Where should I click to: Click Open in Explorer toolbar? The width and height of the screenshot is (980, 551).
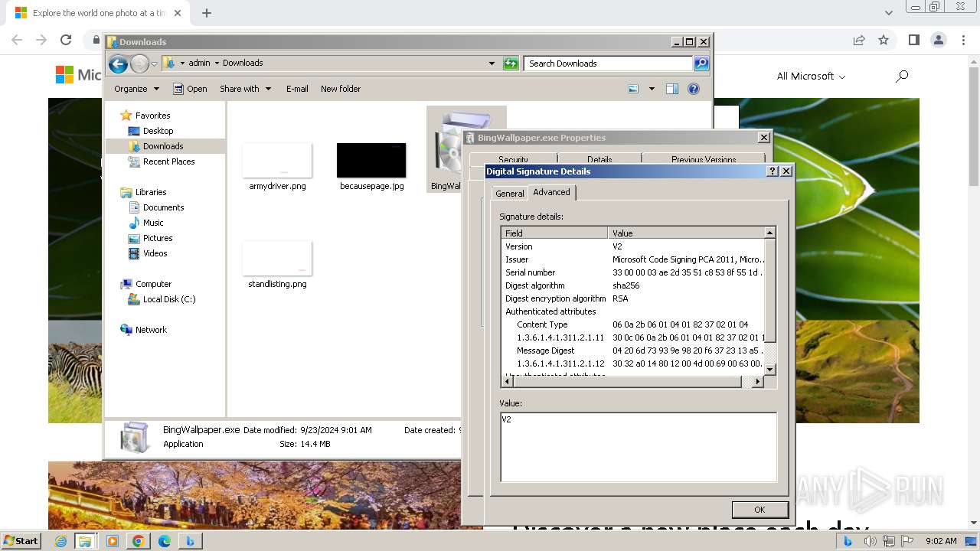point(190,89)
